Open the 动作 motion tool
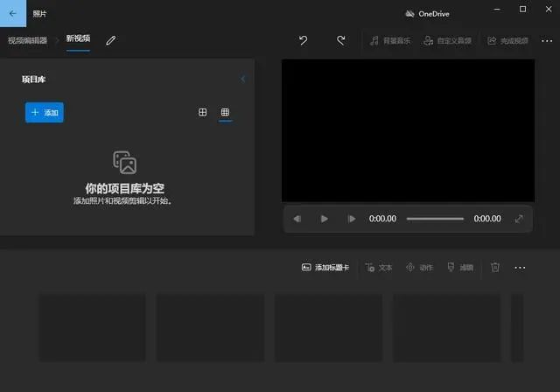Viewport: 560px width, 392px height. (420, 268)
